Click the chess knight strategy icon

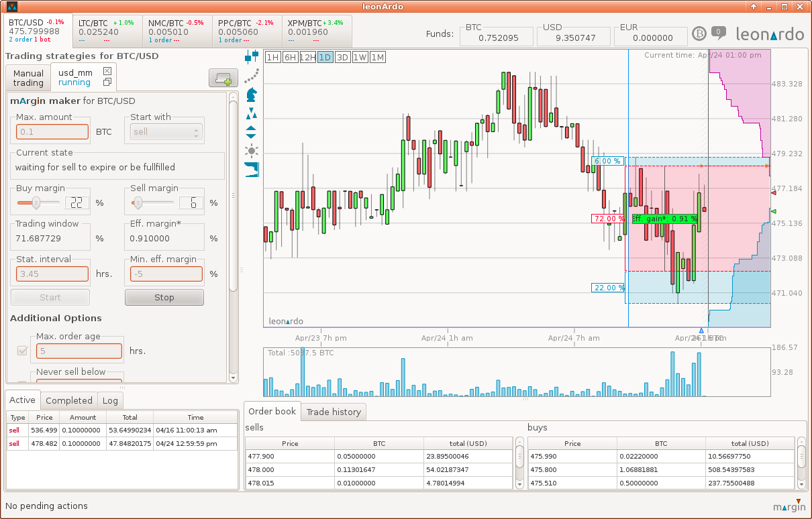point(252,94)
